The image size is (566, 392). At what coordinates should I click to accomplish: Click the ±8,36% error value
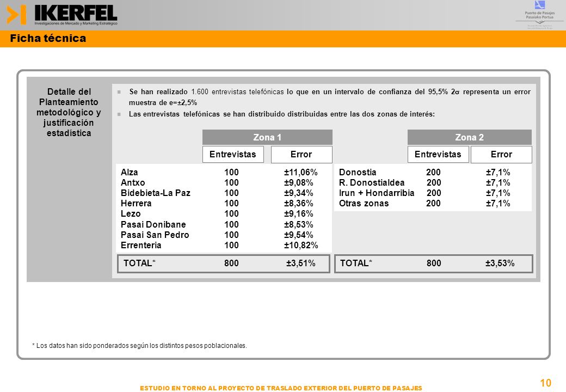click(x=299, y=203)
